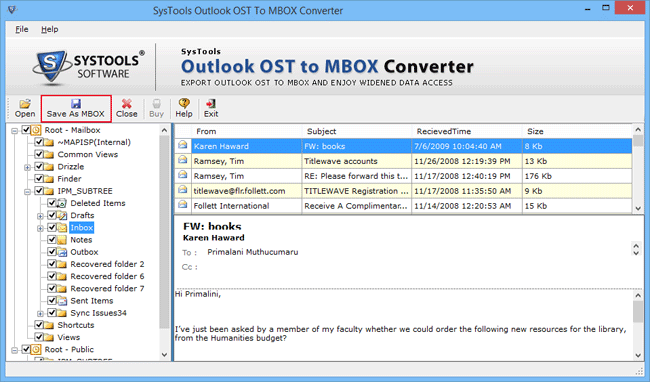Viewport: 650px width, 382px height.
Task: Click down arrow of email list scrollbar
Action: [x=638, y=208]
